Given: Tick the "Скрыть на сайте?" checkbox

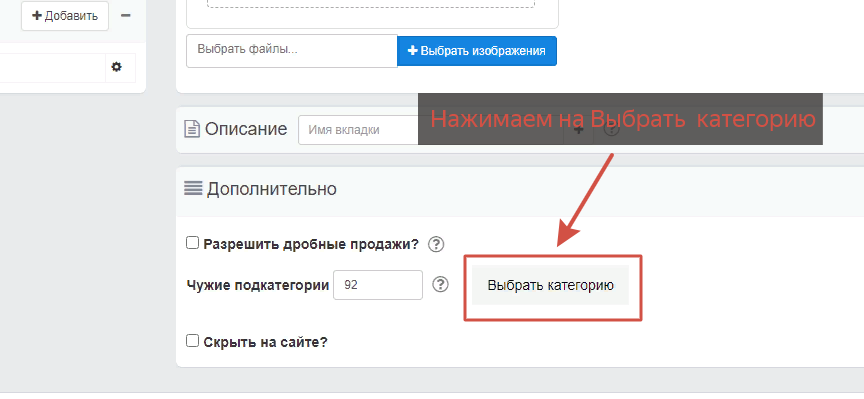Looking at the screenshot, I should point(192,341).
